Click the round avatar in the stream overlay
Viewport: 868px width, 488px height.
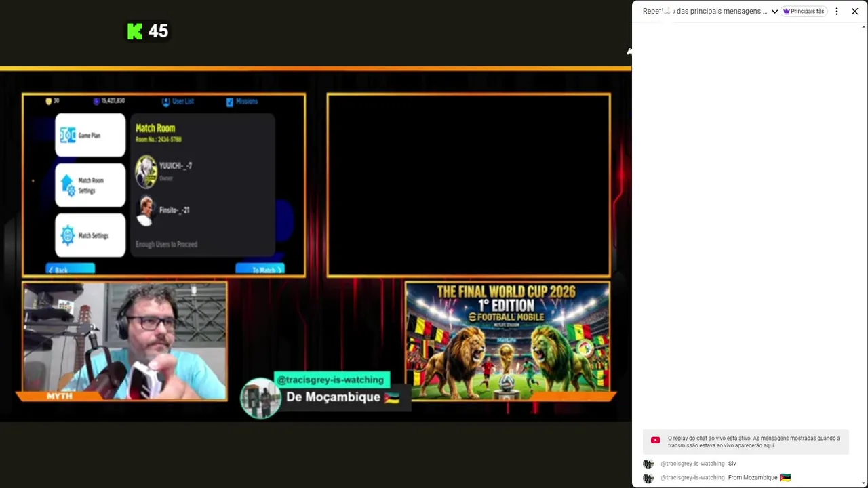(260, 398)
